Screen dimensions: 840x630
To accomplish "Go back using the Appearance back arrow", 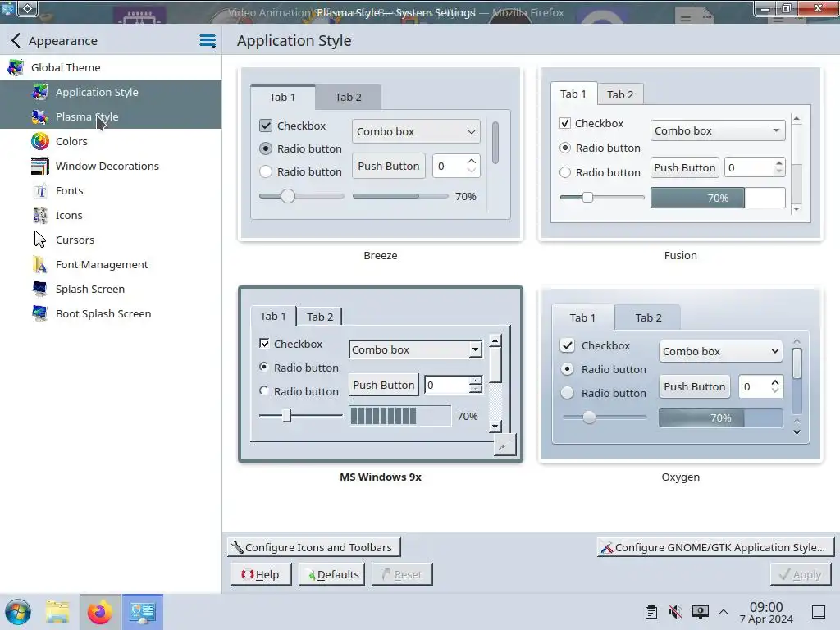I will pos(16,41).
